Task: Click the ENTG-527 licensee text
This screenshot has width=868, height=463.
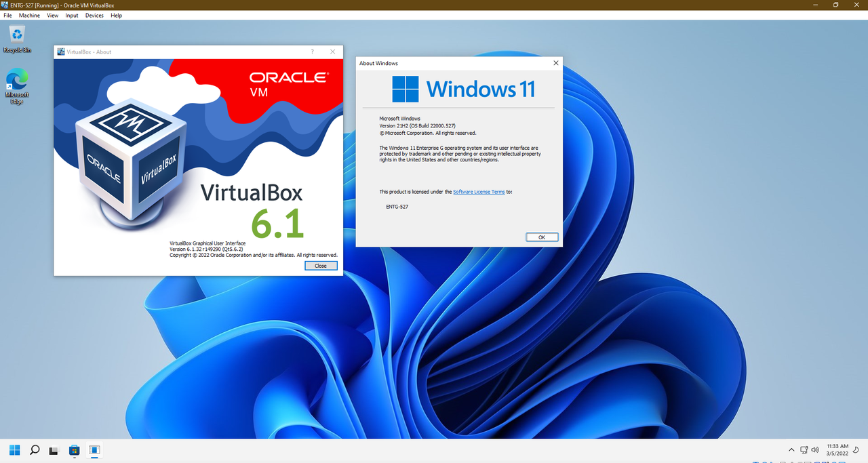Action: click(397, 206)
